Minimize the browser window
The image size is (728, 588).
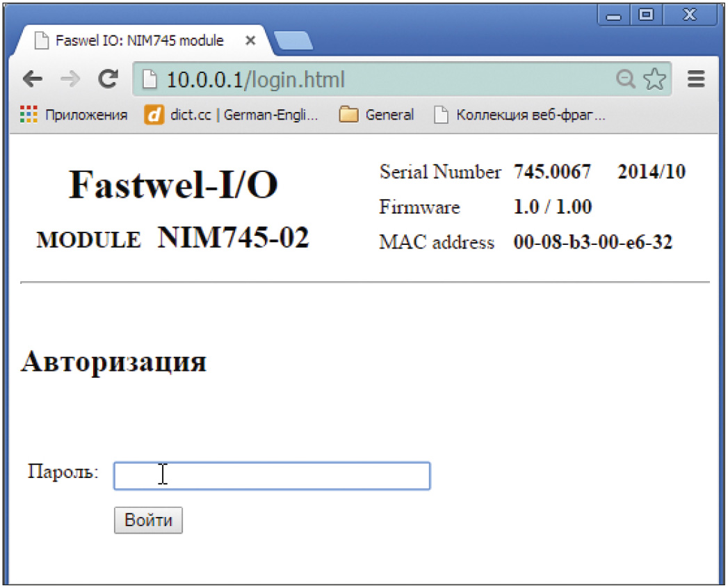pos(613,16)
